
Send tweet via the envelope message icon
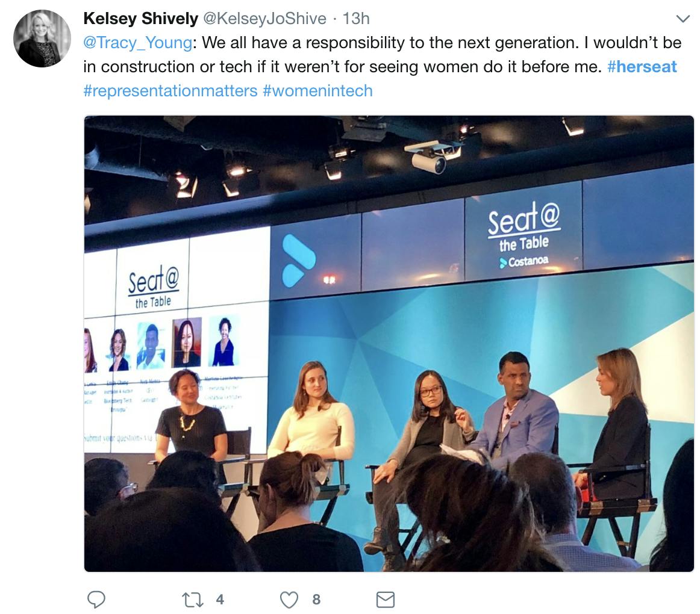tap(385, 599)
